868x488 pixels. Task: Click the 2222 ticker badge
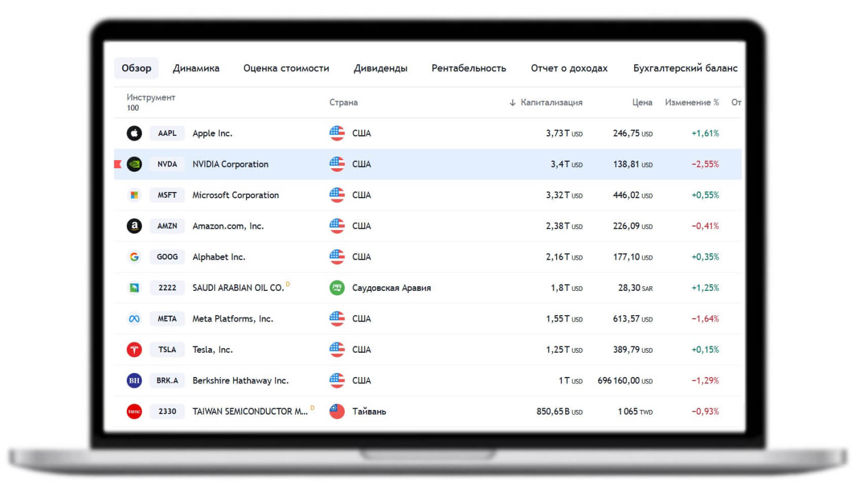[x=167, y=288]
